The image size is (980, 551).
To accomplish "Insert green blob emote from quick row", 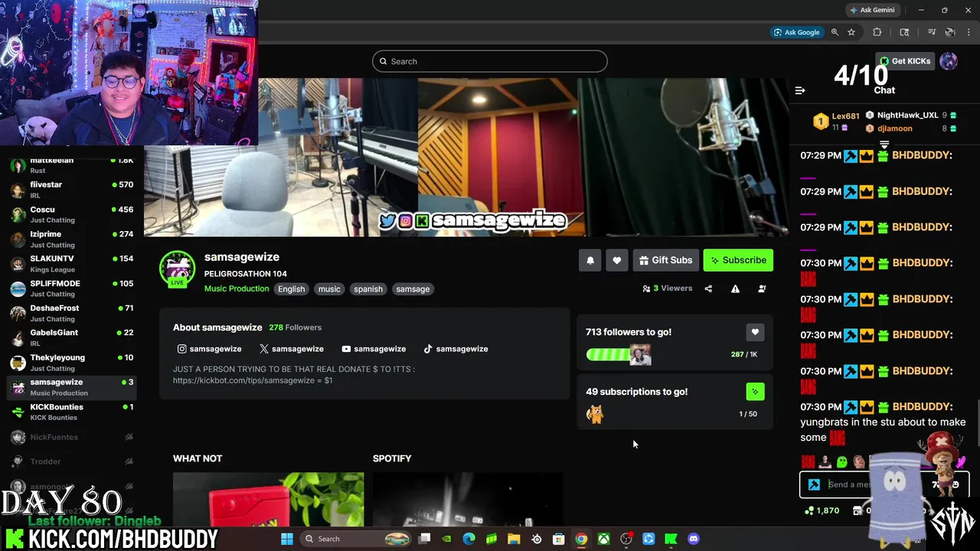I will pos(842,461).
